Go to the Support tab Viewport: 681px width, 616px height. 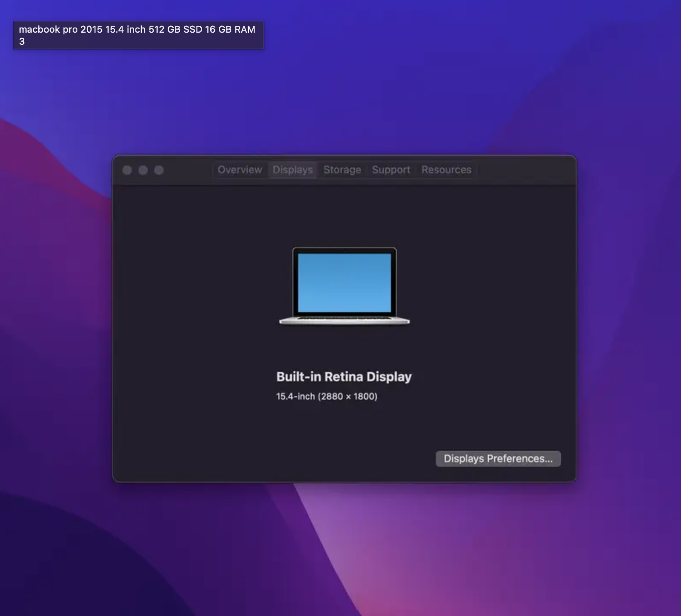(x=391, y=170)
